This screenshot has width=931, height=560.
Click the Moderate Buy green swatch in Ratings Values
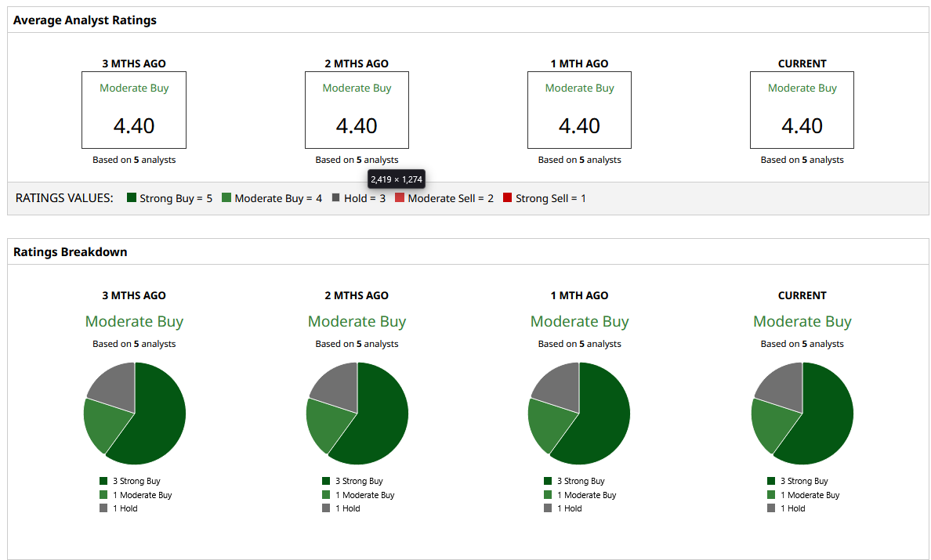point(226,197)
